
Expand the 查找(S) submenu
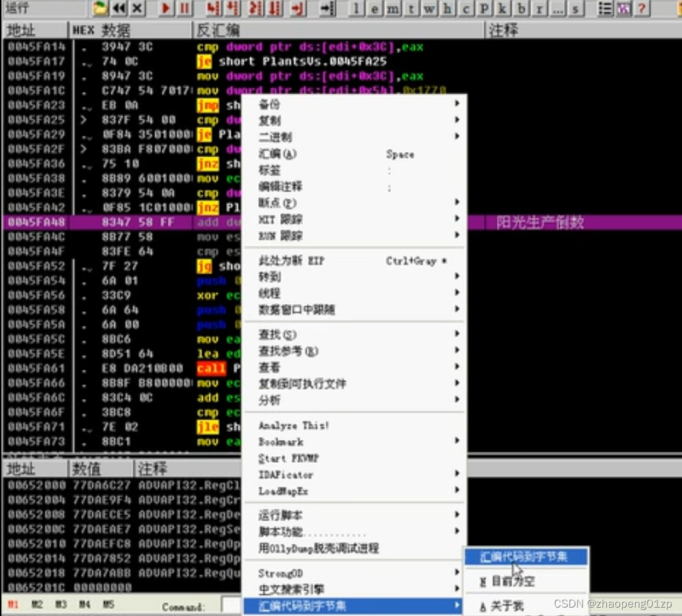[x=354, y=334]
